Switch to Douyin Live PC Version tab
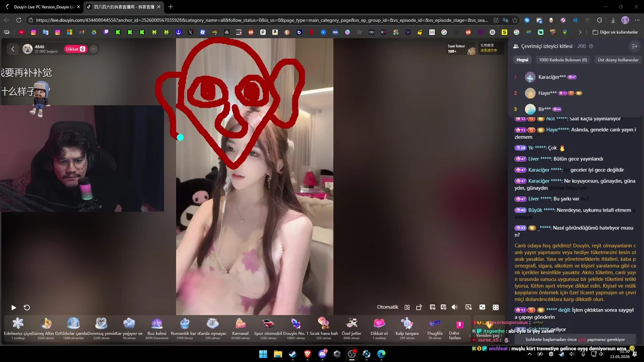This screenshot has width=644, height=362. [x=44, y=7]
